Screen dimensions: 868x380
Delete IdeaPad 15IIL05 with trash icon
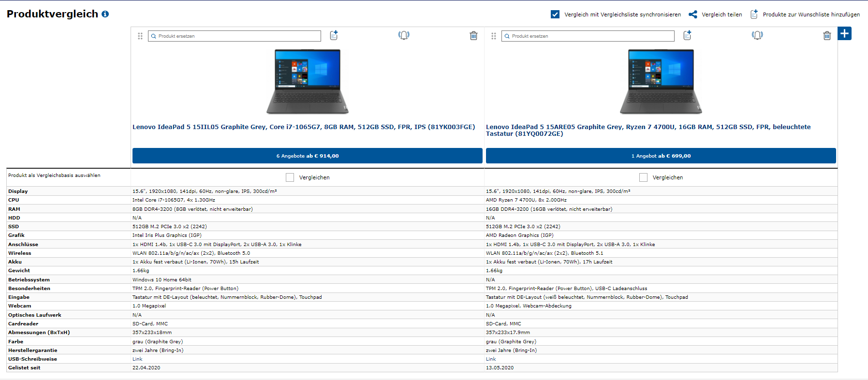point(473,36)
